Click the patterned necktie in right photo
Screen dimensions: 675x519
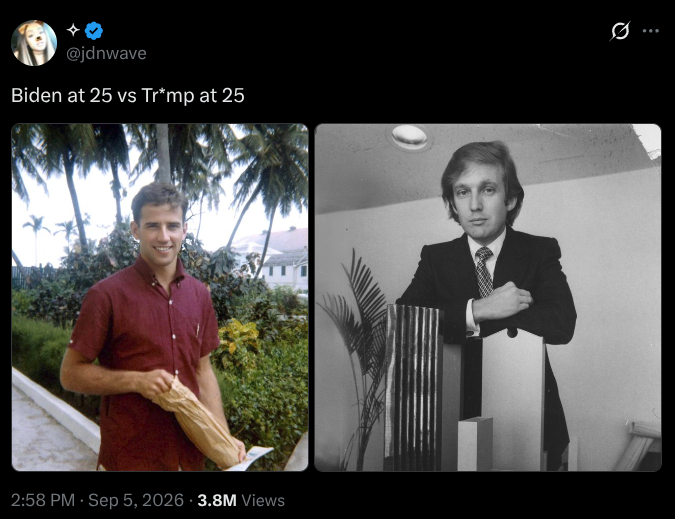[x=483, y=272]
